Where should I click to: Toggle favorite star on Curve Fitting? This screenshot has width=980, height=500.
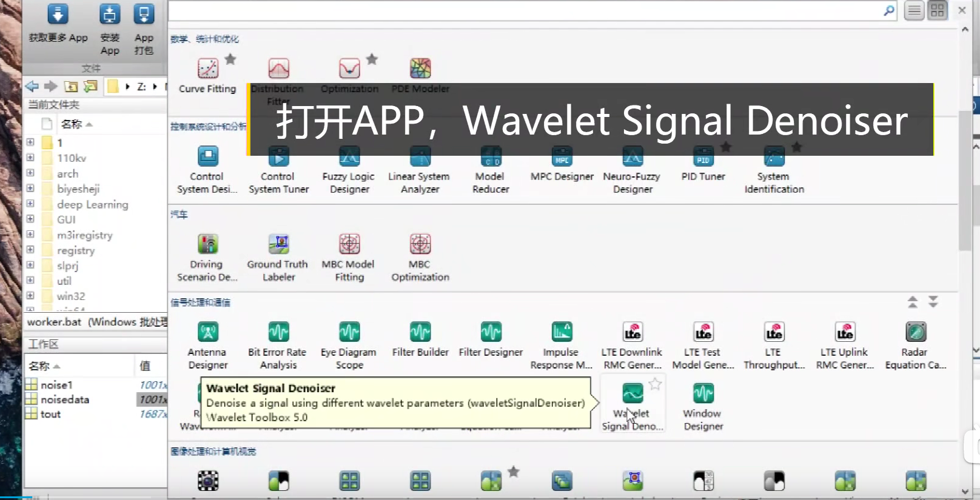pyautogui.click(x=230, y=59)
